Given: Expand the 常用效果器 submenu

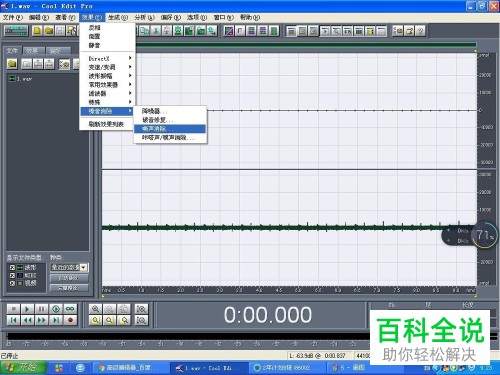Looking at the screenshot, I should [107, 85].
